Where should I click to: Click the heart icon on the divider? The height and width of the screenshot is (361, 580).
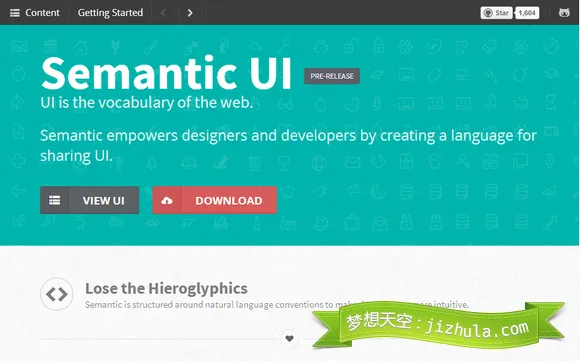[x=289, y=338]
